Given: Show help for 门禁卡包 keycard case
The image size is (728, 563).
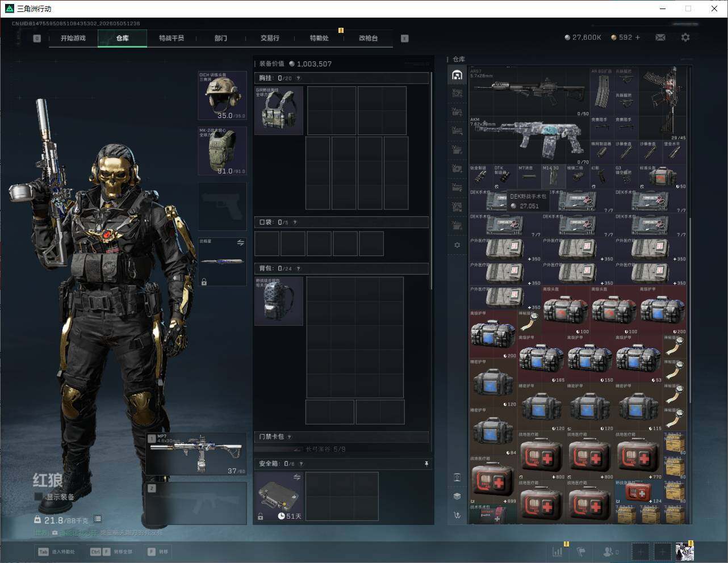Looking at the screenshot, I should tap(289, 437).
